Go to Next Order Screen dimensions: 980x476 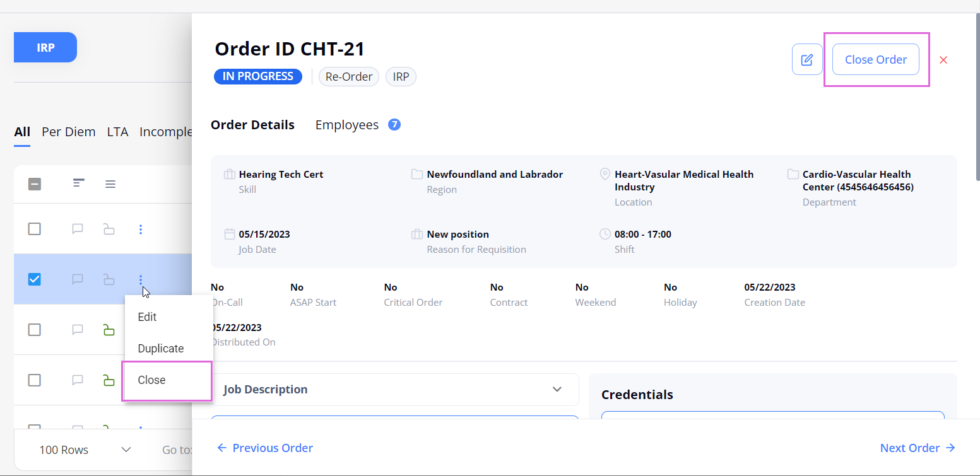(x=918, y=448)
